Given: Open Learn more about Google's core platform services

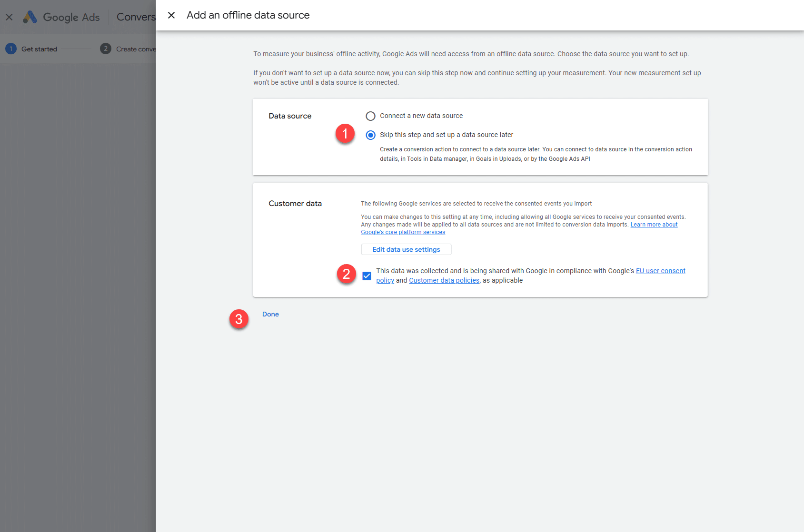Looking at the screenshot, I should tap(654, 225).
